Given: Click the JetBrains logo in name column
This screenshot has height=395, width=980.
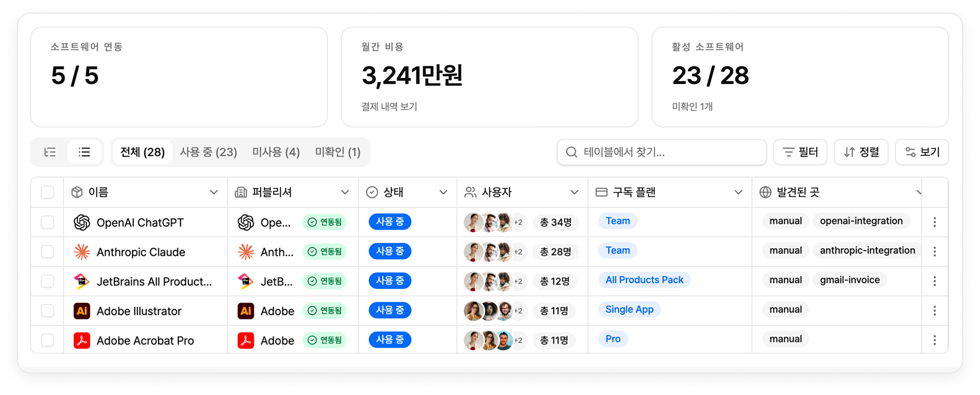Looking at the screenshot, I should tap(82, 281).
